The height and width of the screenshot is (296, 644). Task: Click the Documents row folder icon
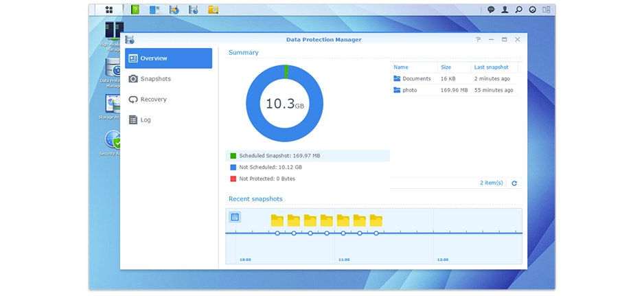tap(397, 78)
